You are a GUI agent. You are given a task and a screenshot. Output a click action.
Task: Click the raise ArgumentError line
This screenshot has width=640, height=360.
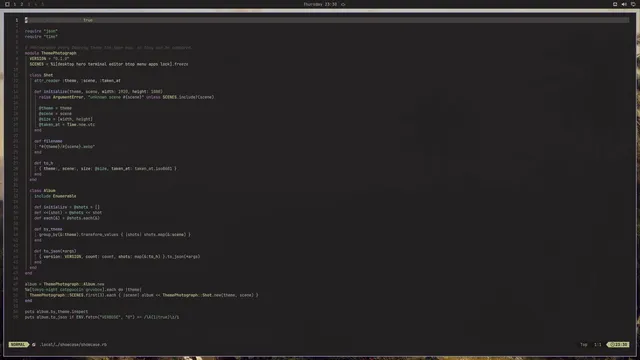coord(127,97)
